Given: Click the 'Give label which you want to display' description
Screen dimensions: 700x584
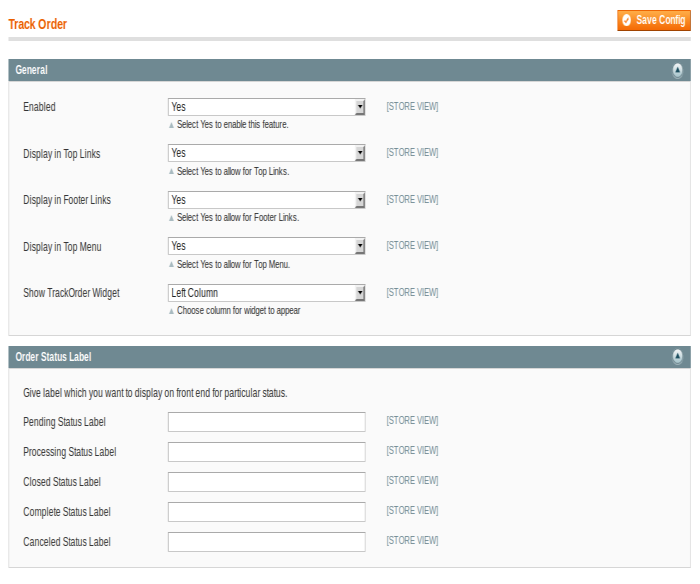Looking at the screenshot, I should coord(155,393).
